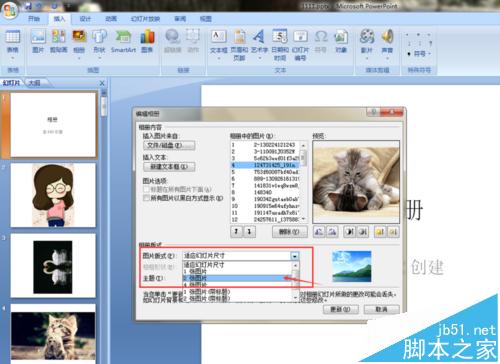Insert WordArt (艺术字)
Screen dimensions: 500x364
(259, 44)
